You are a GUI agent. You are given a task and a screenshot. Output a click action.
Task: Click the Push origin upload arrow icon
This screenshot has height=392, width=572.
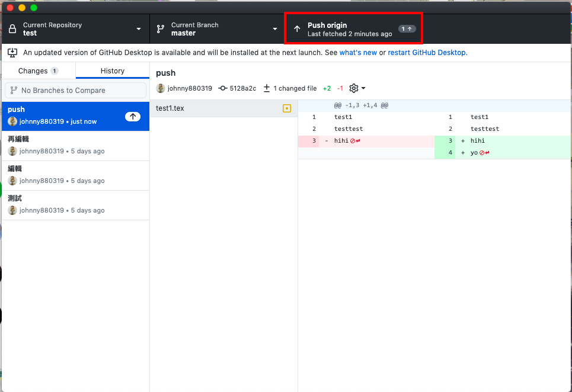pos(297,29)
